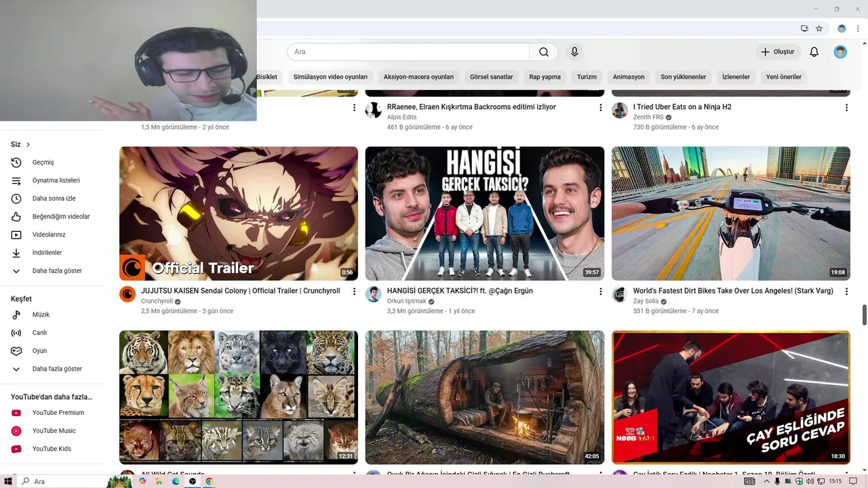Open Zenith FRS channel avatar

coord(620,110)
